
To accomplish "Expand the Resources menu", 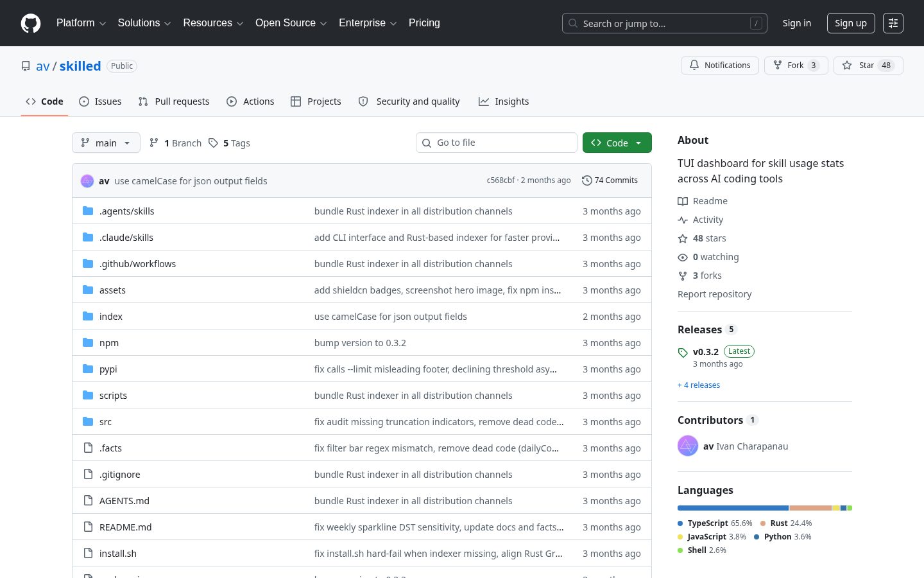I will coord(213,23).
